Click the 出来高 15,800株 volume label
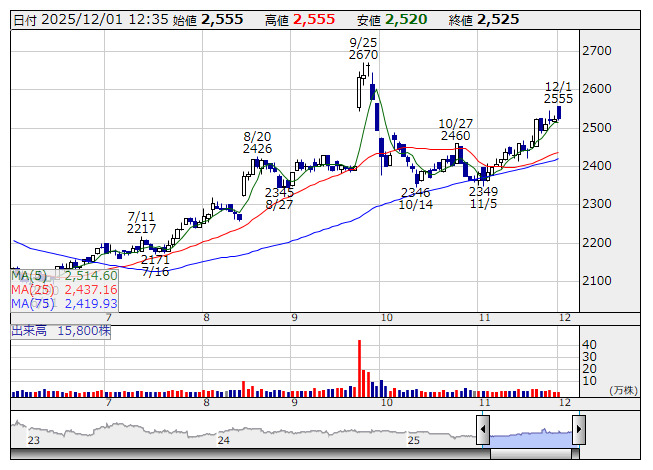 [x=61, y=331]
